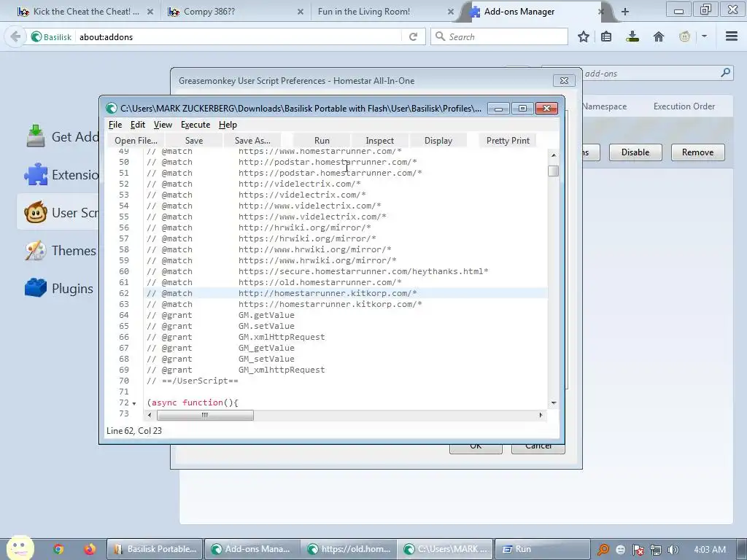Open the Execute menu in Scratchpad
The image size is (747, 560).
pos(196,124)
